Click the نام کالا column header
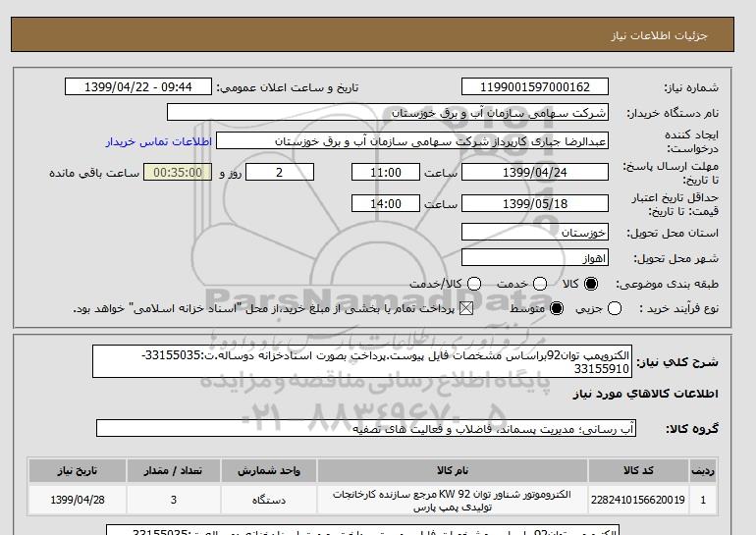 453,470
